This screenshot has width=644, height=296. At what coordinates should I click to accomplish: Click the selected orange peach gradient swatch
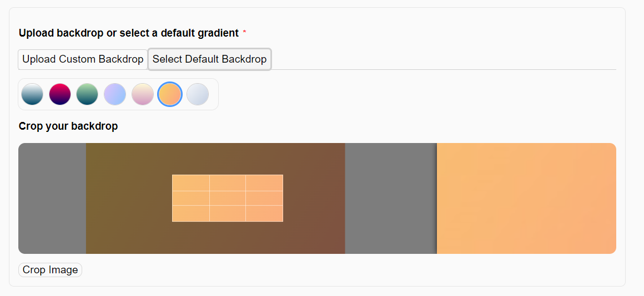point(170,94)
